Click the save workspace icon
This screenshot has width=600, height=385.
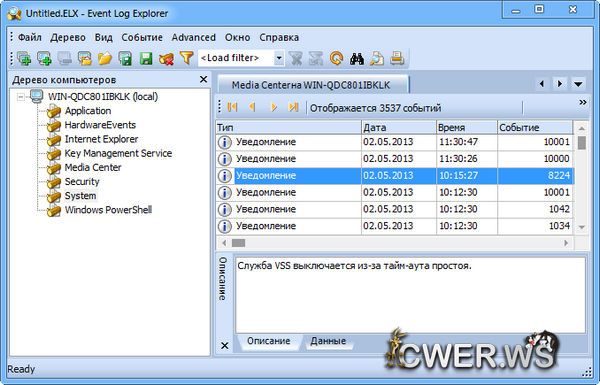pos(125,59)
